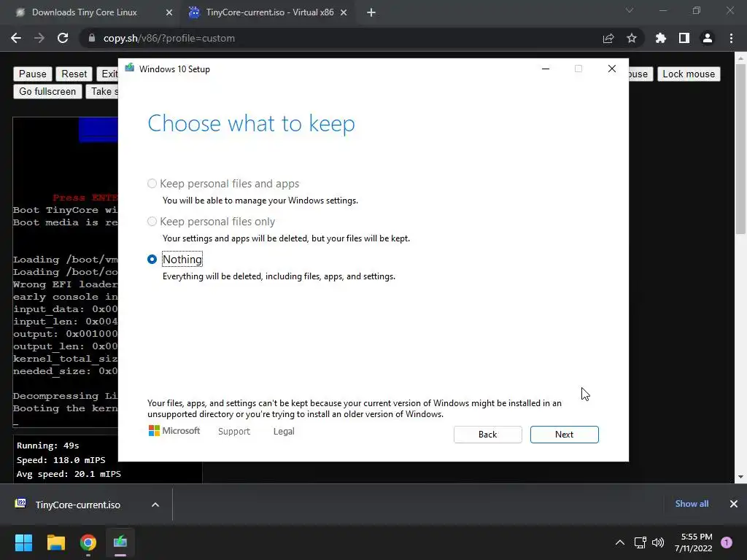Viewport: 747px width, 560px height.
Task: Bookmark this page with the star icon
Action: pos(632,38)
